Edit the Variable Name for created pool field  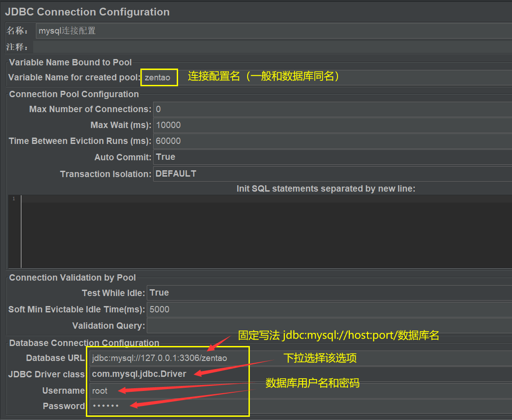[x=327, y=77]
